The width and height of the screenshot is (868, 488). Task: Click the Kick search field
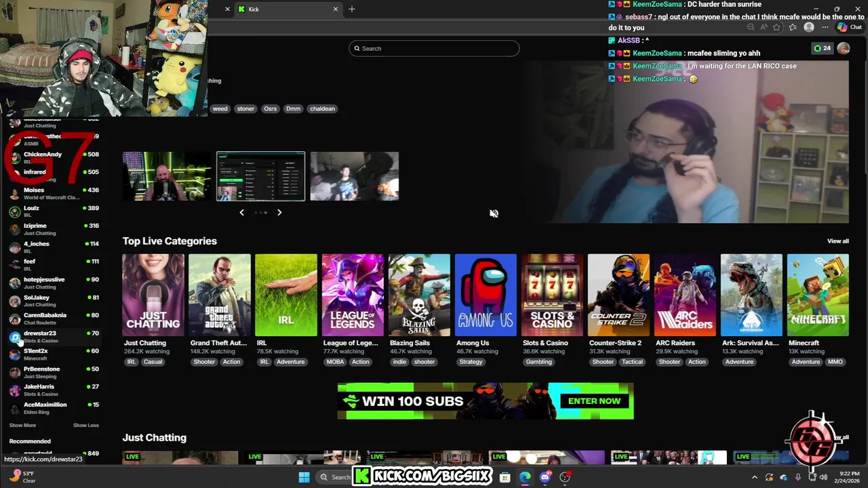(434, 48)
